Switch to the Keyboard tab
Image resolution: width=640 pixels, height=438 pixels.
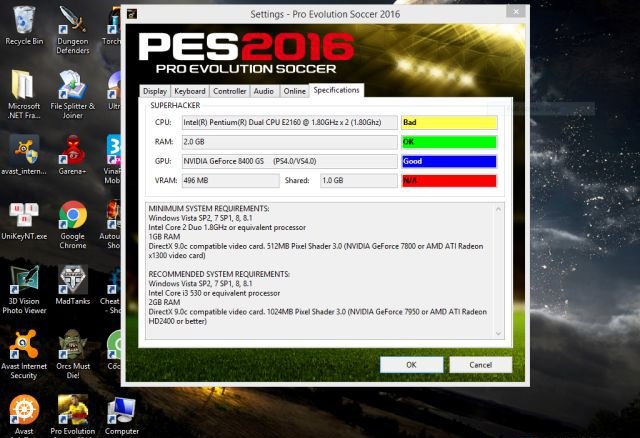tap(190, 91)
